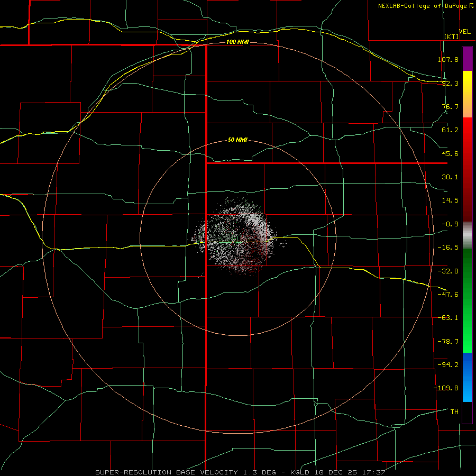This screenshot has width=476, height=476.
Task: Select the 107.8 value on velocity scale
Action: (448, 59)
